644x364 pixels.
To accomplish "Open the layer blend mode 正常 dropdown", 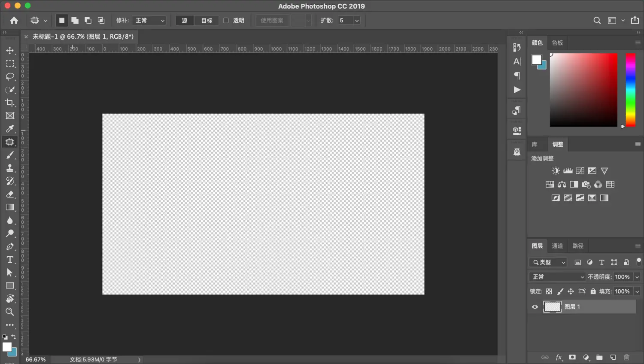I will pos(557,277).
